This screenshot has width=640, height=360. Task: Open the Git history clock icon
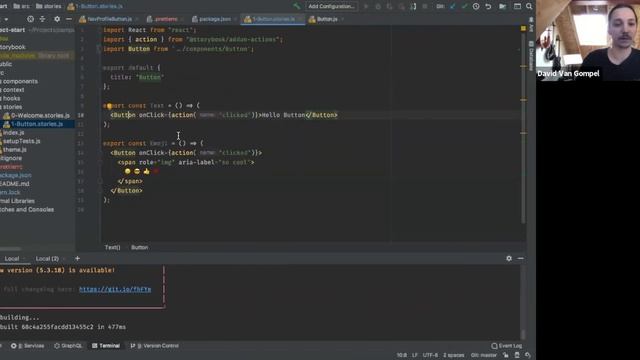pyautogui.click(x=476, y=7)
